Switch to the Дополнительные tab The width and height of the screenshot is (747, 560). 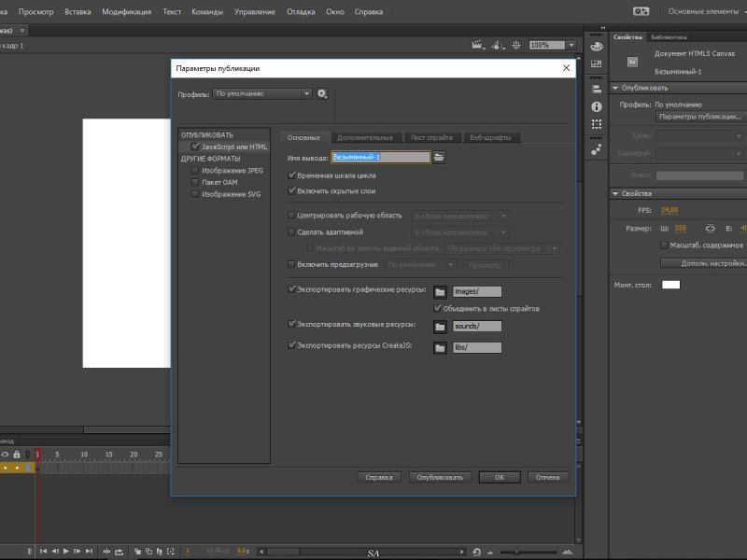coord(365,137)
